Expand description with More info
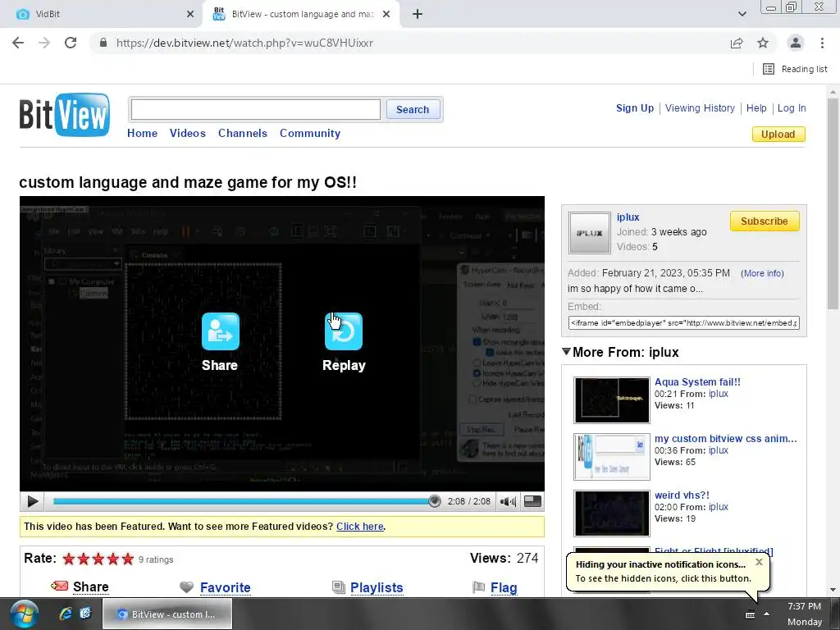Screen dimensions: 840x630 tap(762, 273)
